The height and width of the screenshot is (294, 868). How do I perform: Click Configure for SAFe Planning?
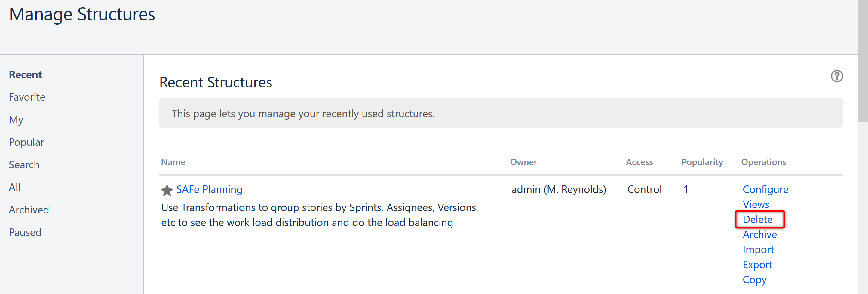(x=765, y=189)
